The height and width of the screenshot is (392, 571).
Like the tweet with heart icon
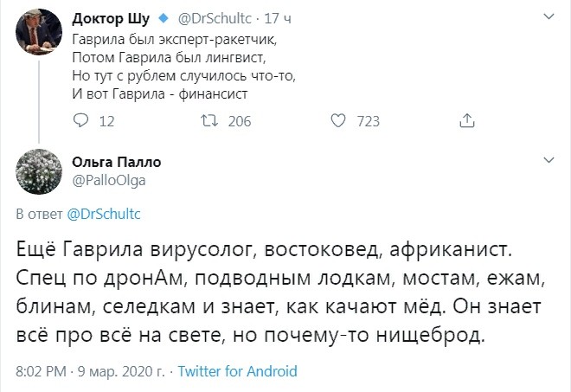pos(338,122)
